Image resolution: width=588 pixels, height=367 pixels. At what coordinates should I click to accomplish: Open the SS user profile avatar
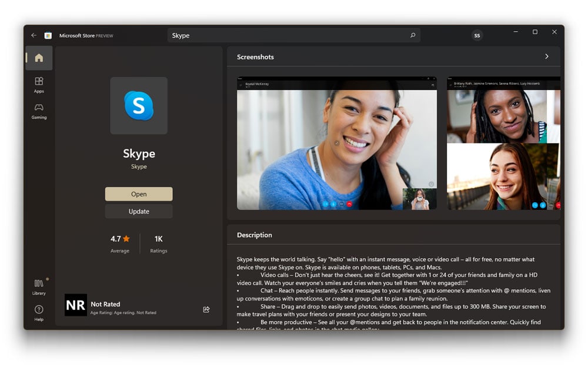[x=477, y=35]
